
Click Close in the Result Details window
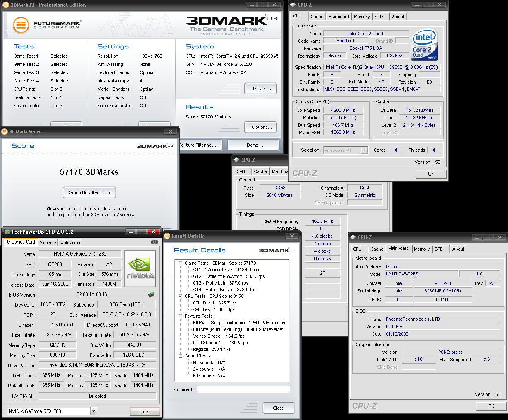278,408
